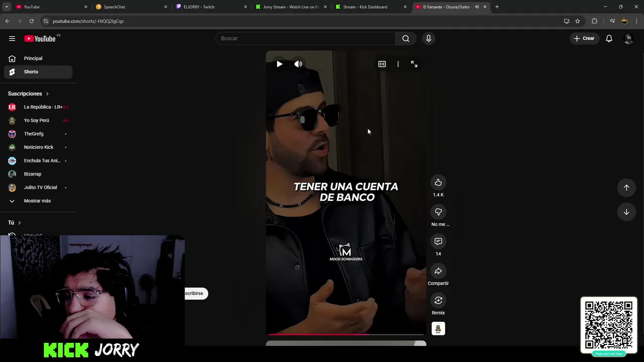Bookmark this page with star icon
Screen dimensions: 644x362
pos(578,21)
